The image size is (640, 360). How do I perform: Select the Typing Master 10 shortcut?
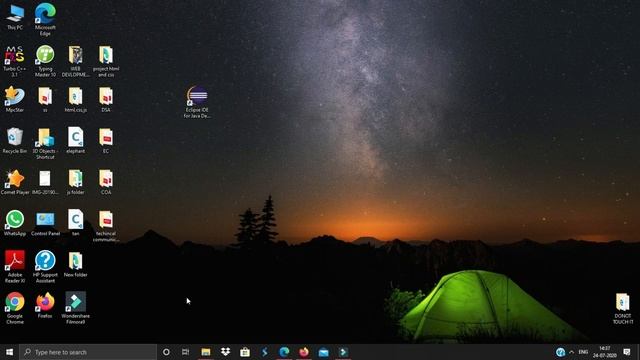[x=45, y=61]
